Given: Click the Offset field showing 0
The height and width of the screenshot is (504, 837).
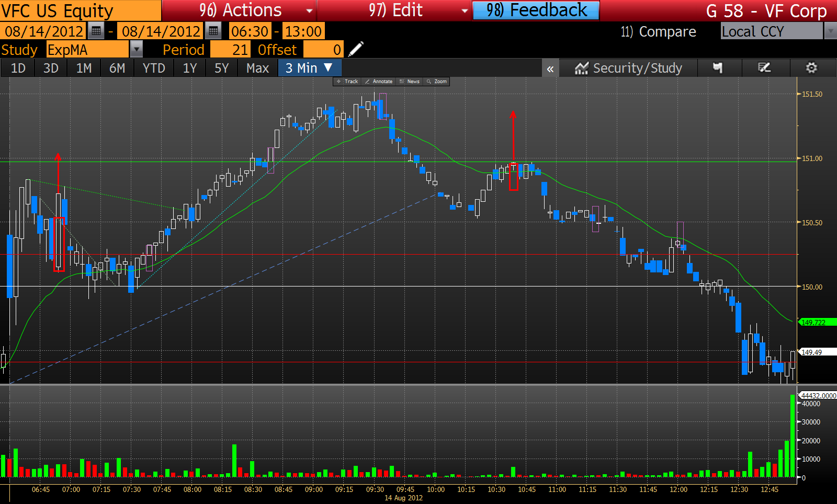Looking at the screenshot, I should pos(323,50).
